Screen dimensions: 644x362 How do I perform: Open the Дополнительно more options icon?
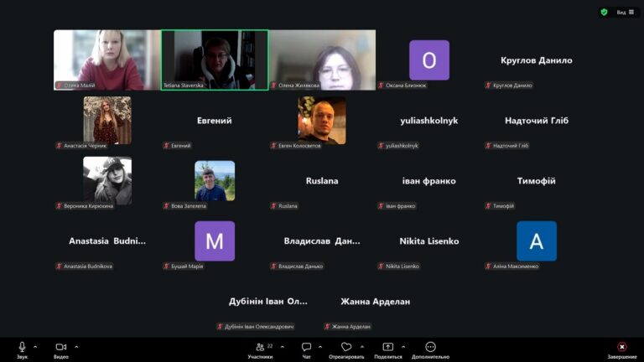point(430,347)
